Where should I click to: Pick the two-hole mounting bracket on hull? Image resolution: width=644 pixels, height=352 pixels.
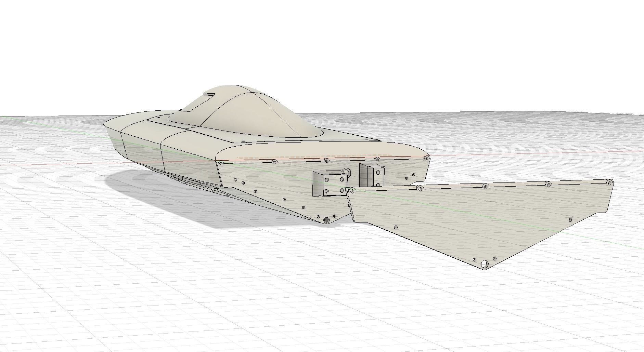coord(373,175)
